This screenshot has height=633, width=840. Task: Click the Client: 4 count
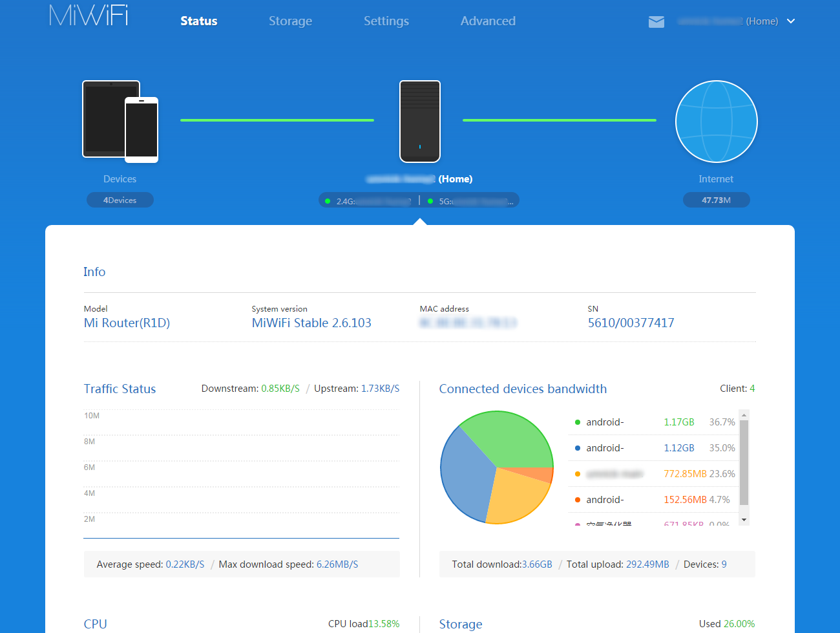[x=737, y=389]
